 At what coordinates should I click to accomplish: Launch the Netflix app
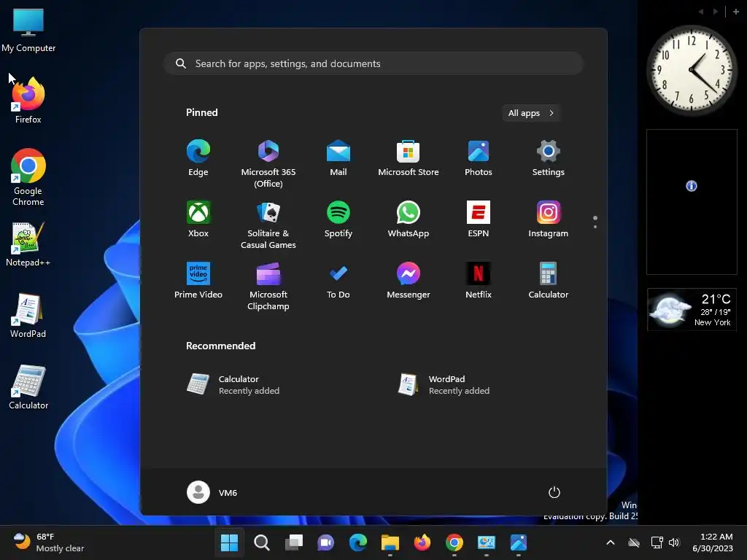pos(479,281)
